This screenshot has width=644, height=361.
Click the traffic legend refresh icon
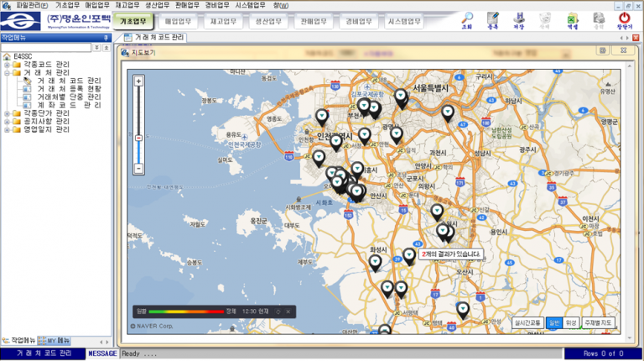point(278,311)
